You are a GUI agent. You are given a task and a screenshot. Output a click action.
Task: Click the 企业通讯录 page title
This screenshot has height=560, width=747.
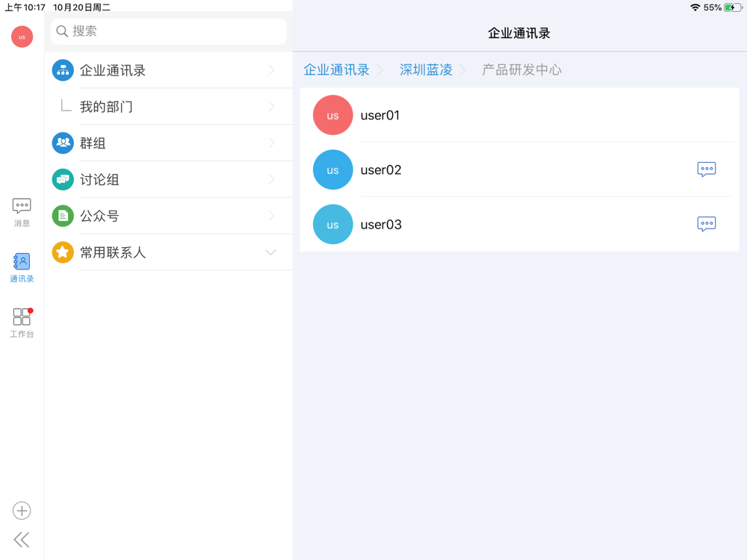(519, 34)
